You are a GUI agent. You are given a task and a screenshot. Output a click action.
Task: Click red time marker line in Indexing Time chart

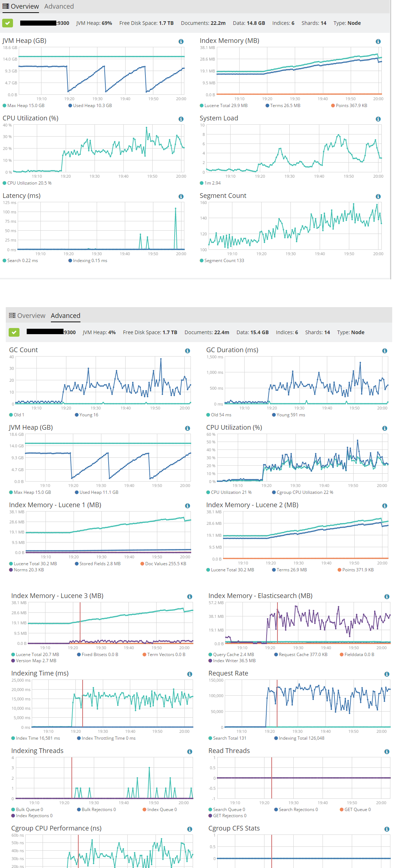(83, 703)
